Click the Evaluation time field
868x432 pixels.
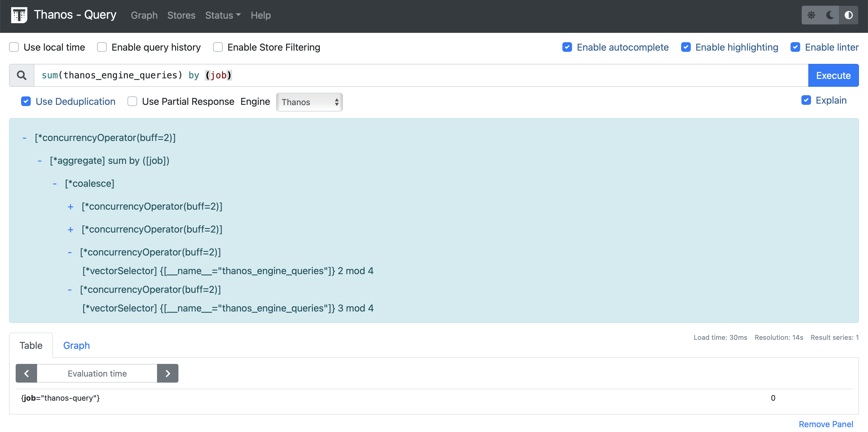pyautogui.click(x=97, y=373)
